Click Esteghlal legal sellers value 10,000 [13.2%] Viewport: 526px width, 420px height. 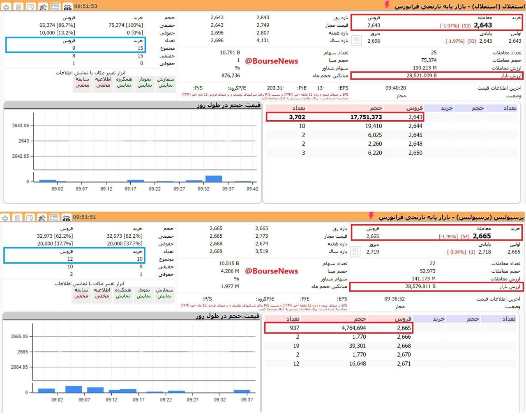click(x=57, y=33)
